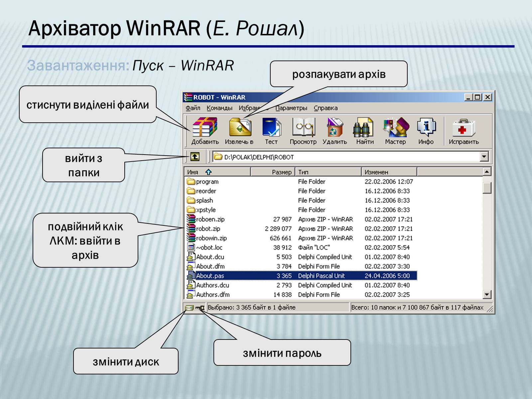Click the change disk icon in status bar
This screenshot has width=532, height=399.
(189, 308)
